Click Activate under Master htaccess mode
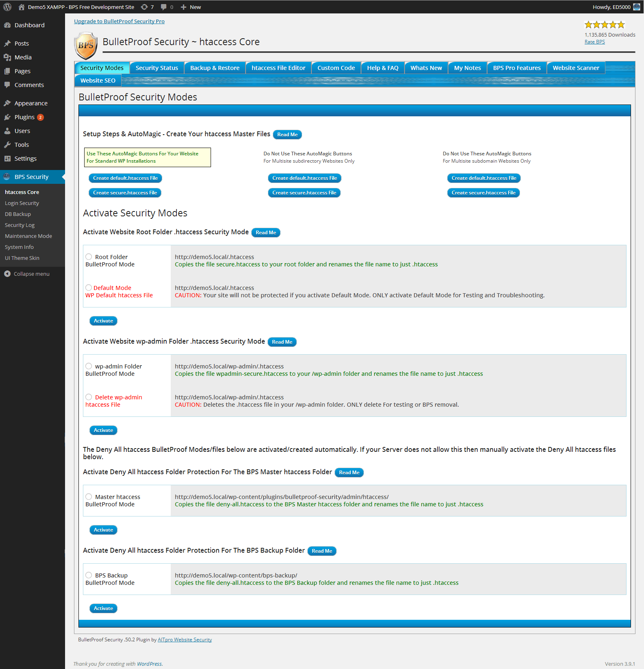Viewport: 644px width, 669px height. pos(104,530)
